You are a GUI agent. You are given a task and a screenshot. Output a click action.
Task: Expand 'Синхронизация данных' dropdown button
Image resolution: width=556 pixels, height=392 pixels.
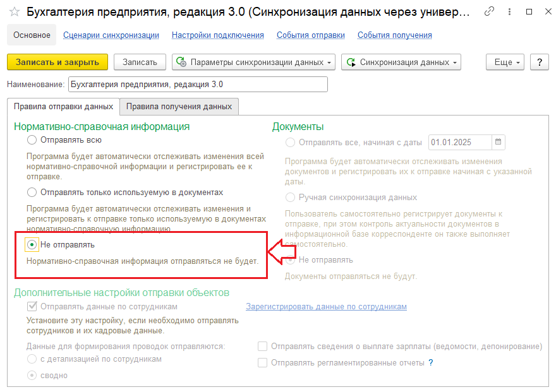(x=401, y=62)
